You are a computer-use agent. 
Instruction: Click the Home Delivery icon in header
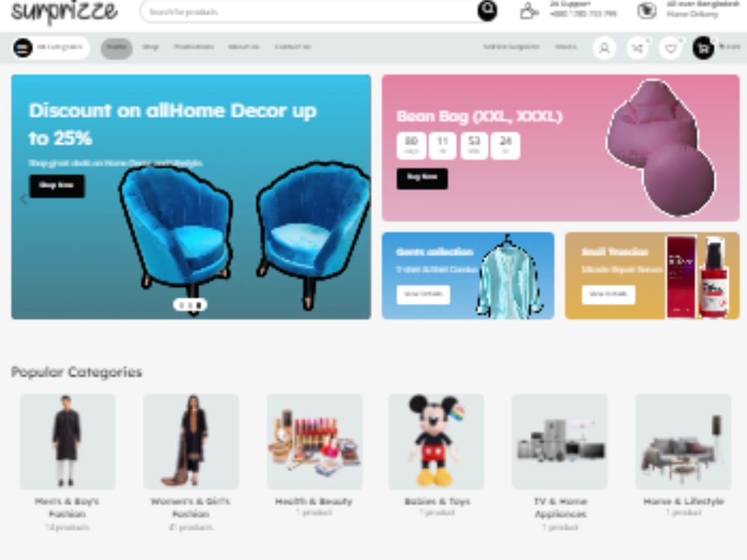[x=646, y=10]
